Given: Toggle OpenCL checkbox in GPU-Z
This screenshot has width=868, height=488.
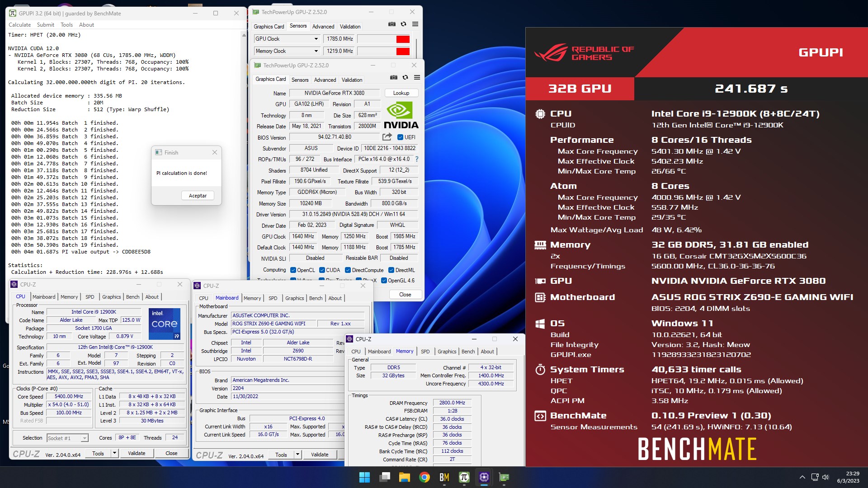Looking at the screenshot, I should coord(293,270).
